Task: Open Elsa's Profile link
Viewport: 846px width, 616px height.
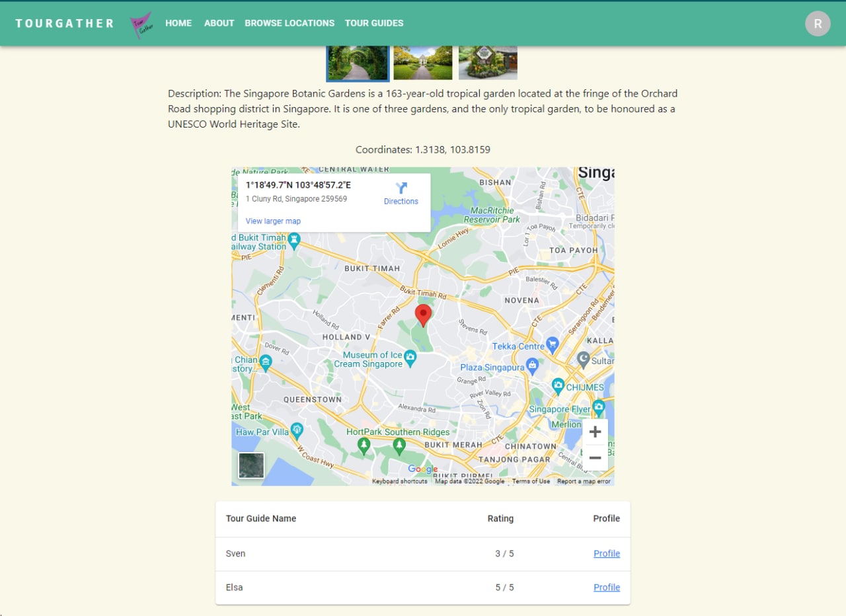Action: (607, 588)
